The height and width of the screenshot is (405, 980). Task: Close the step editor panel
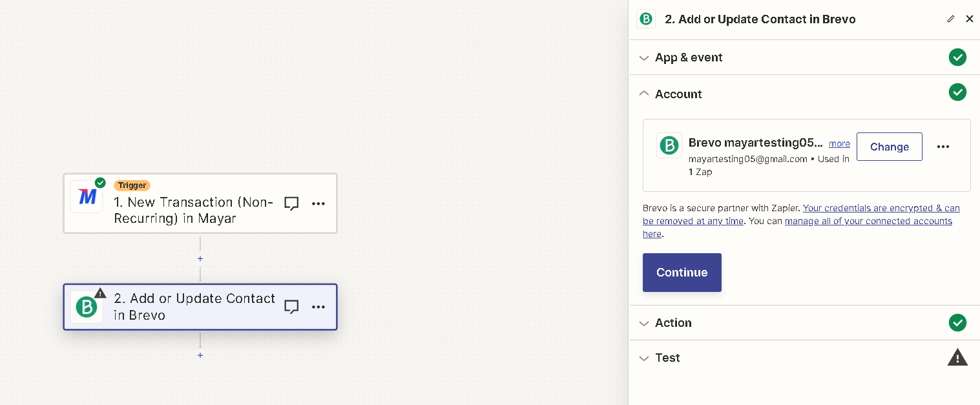tap(970, 19)
